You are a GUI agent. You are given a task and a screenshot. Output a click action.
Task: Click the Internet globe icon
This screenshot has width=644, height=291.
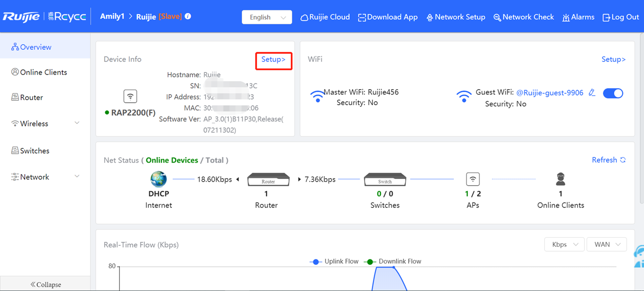point(158,179)
